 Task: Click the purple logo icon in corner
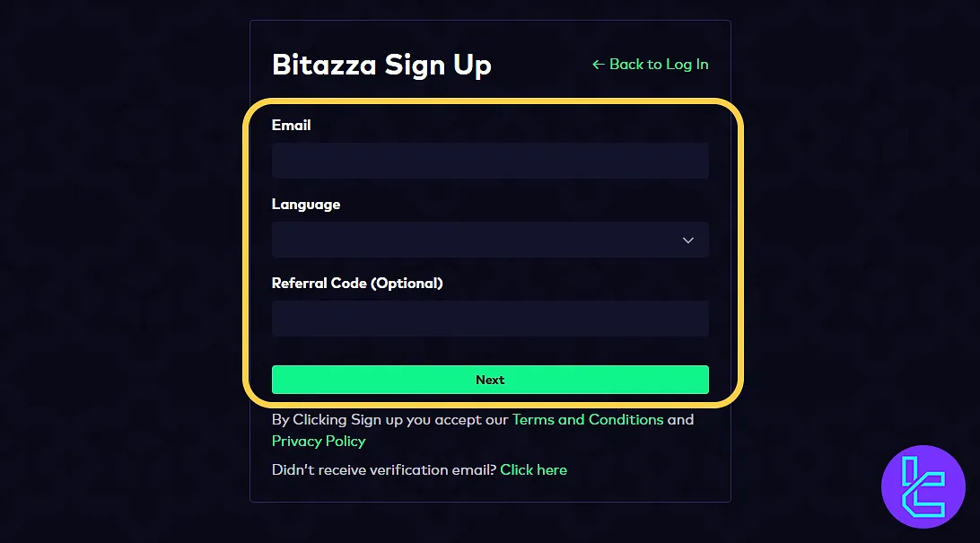923,486
